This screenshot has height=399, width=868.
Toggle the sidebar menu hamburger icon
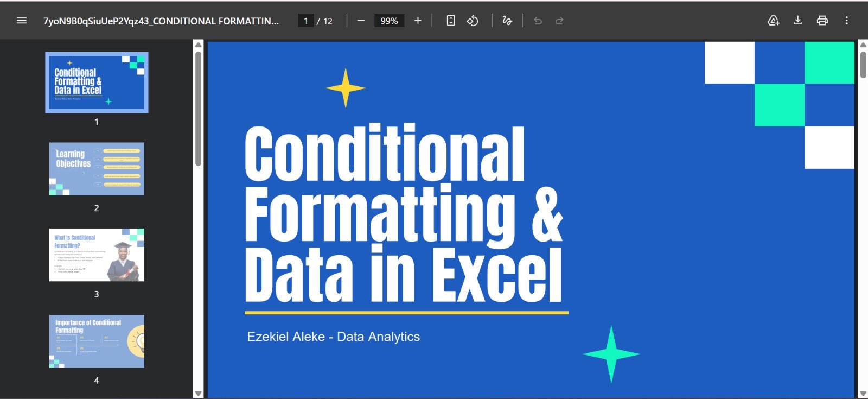pos(22,21)
